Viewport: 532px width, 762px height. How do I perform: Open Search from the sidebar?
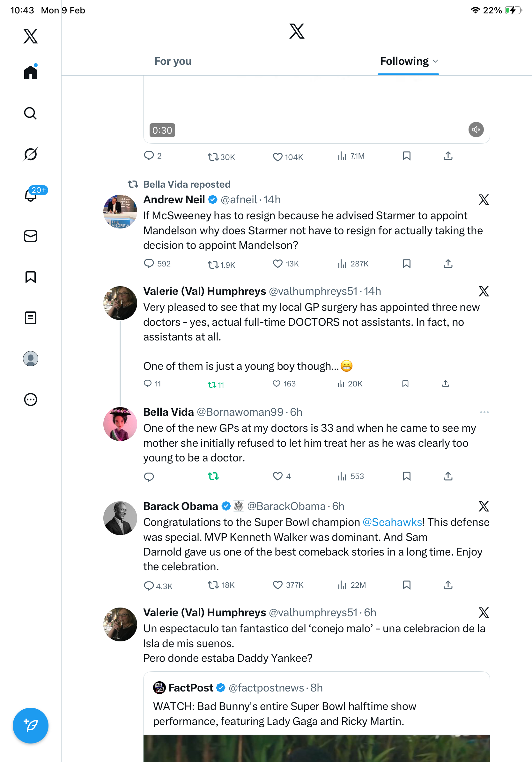pyautogui.click(x=30, y=114)
